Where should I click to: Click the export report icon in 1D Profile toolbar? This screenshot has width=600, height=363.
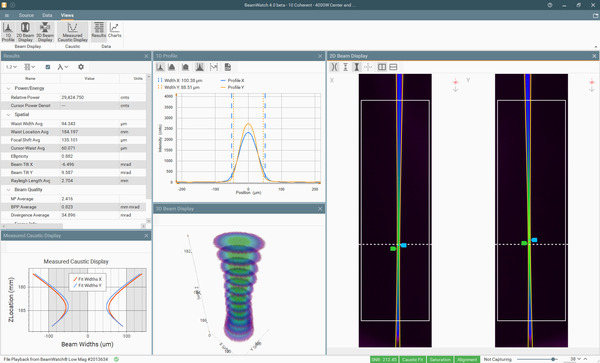(x=228, y=67)
